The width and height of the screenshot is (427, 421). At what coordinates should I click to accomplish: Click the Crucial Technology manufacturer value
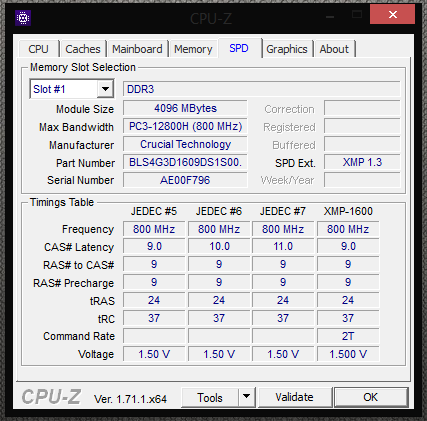click(185, 144)
